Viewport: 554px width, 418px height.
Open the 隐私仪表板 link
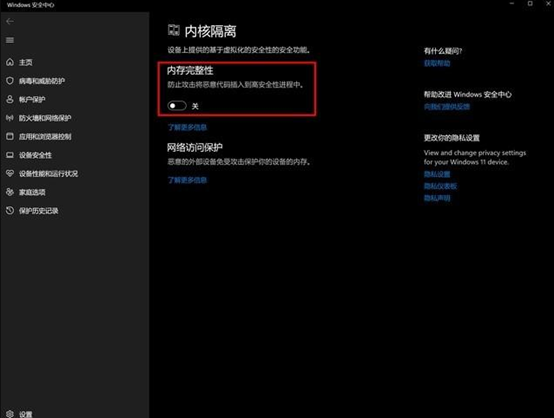pyautogui.click(x=440, y=186)
